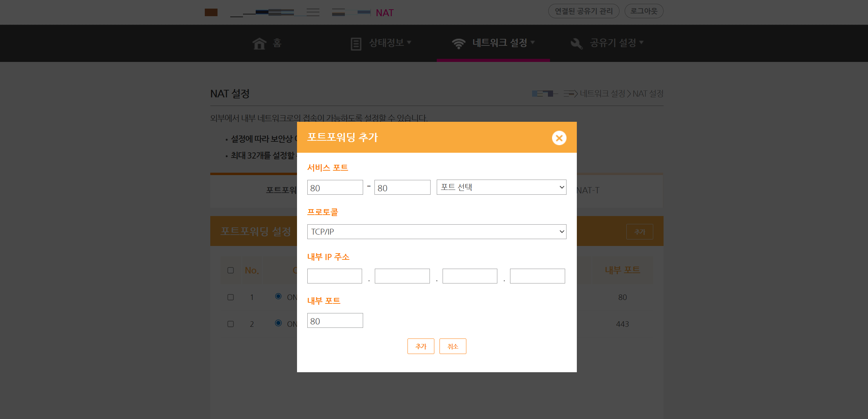
Task: Expand the TCP/IP protocol dropdown
Action: 436,232
